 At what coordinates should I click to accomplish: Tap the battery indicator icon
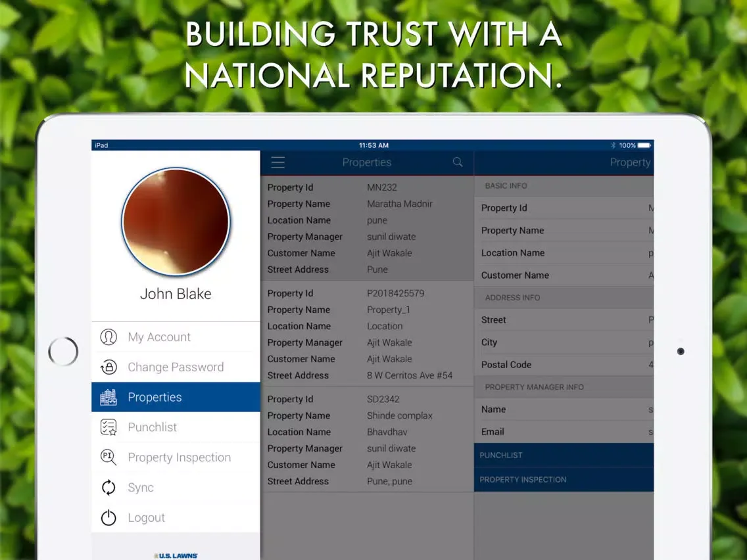click(x=644, y=145)
